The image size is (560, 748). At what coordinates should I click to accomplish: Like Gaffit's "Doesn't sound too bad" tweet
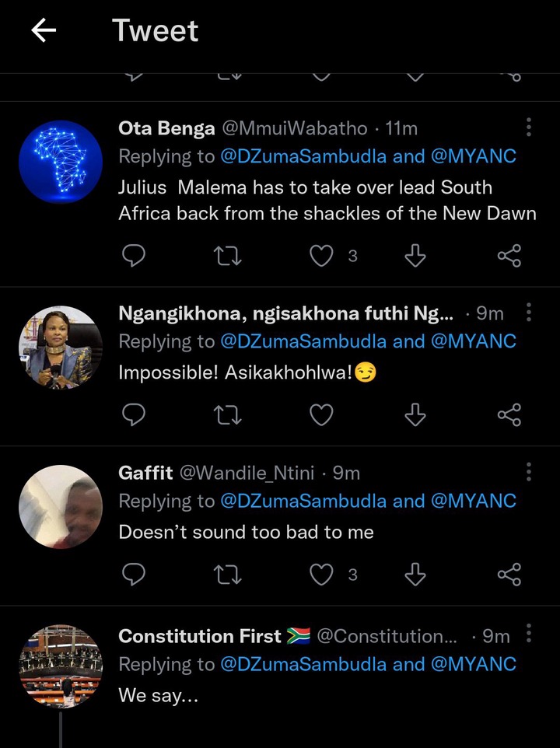click(x=321, y=575)
